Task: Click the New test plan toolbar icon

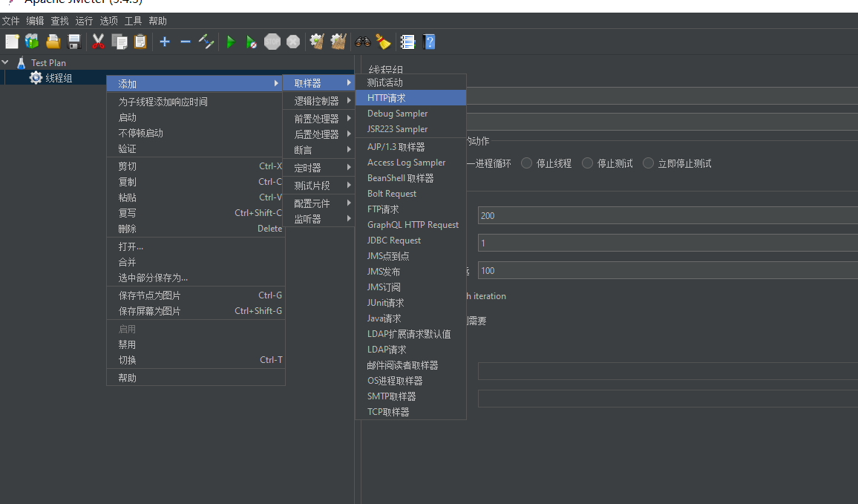Action: coord(12,42)
